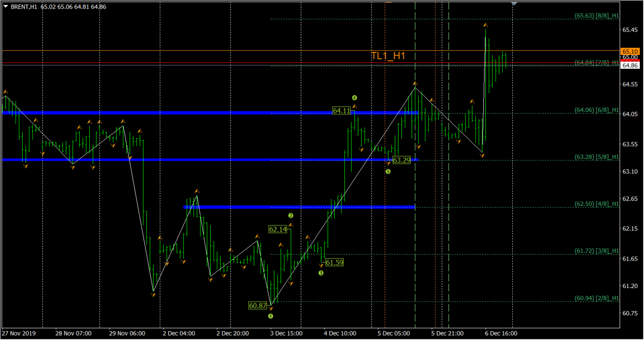The width and height of the screenshot is (644, 340).
Task: Click the 62.15 price axis value
Action: [630, 229]
